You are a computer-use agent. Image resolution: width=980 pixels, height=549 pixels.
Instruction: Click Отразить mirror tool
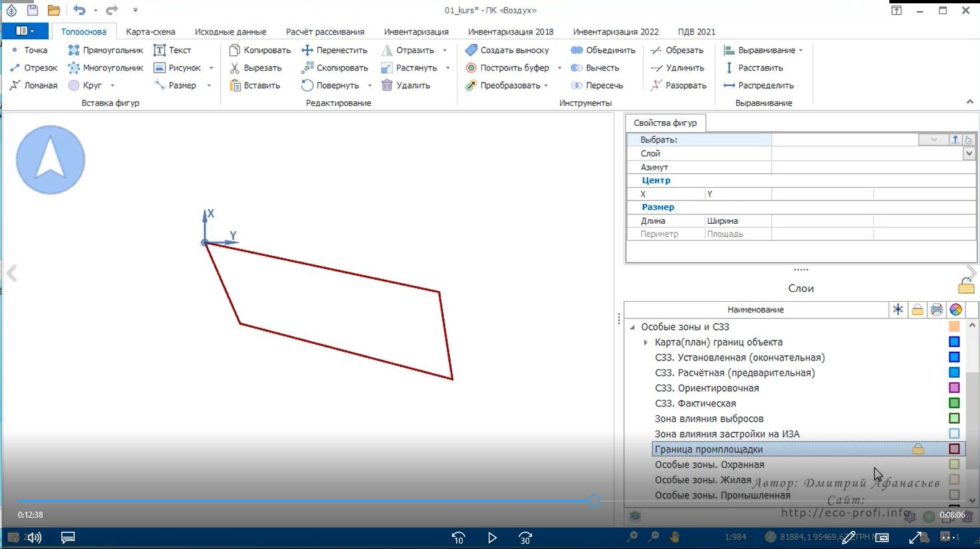(408, 50)
